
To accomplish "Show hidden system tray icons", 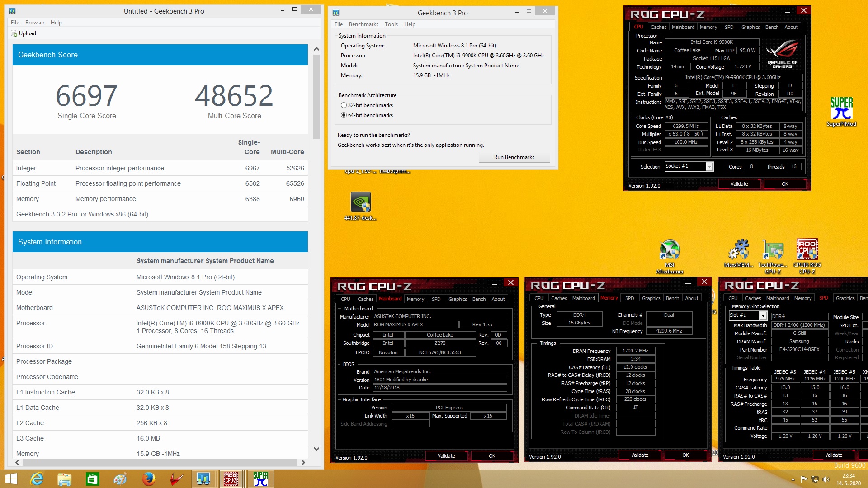I will 793,479.
